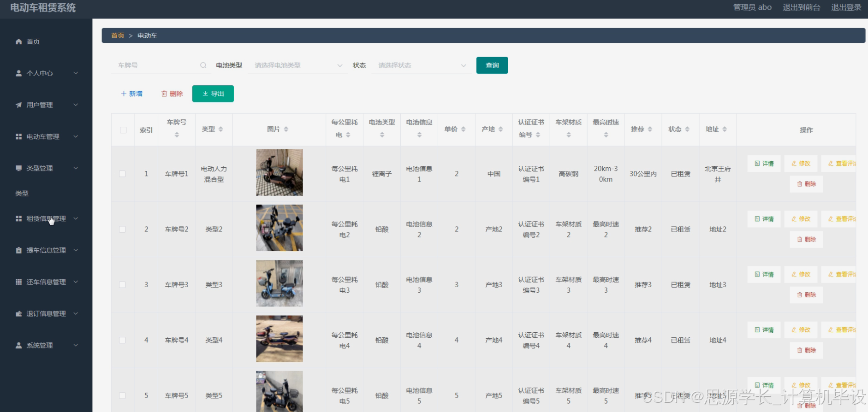Click the 查询 search button
The image size is (868, 412).
[x=492, y=65]
